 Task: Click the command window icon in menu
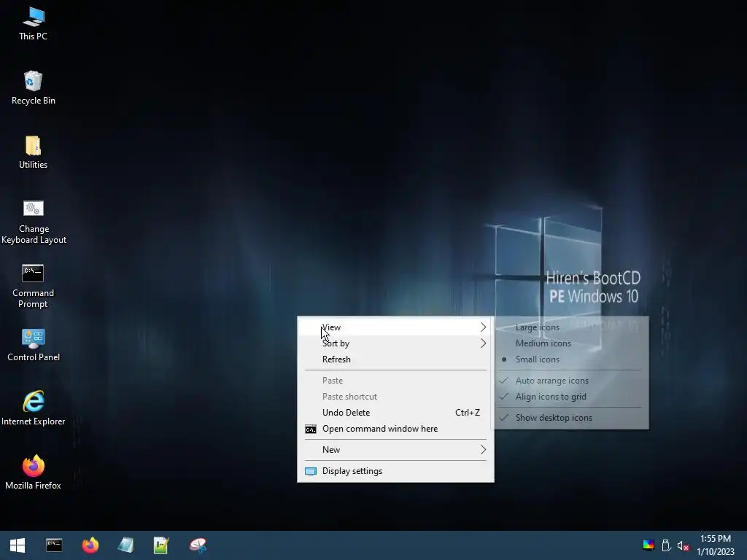point(311,429)
